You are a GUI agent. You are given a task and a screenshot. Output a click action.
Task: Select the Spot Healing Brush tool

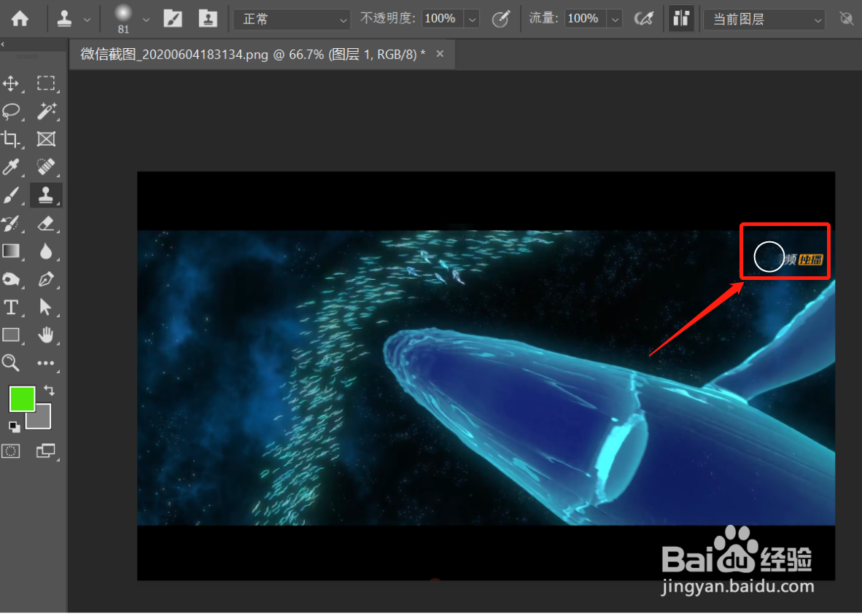coord(46,166)
